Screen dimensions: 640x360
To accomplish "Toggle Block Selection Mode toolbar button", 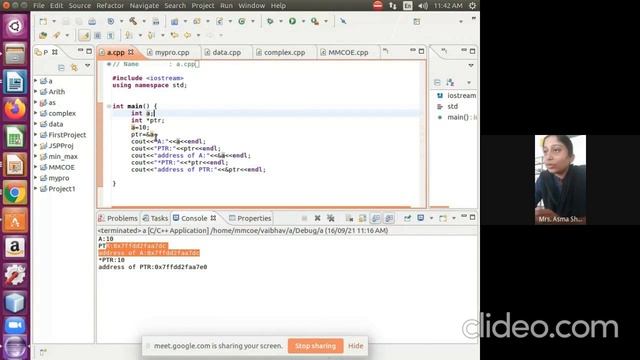I will [98, 36].
